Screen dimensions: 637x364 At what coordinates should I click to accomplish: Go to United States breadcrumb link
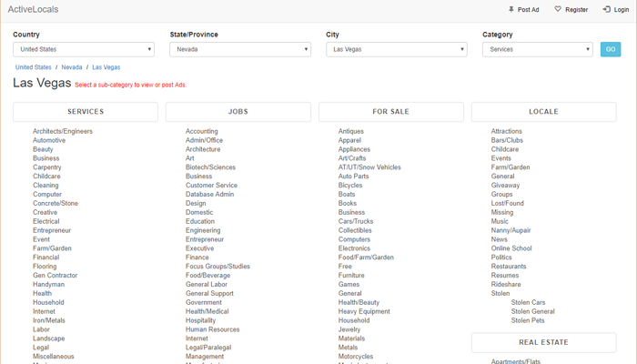click(34, 67)
